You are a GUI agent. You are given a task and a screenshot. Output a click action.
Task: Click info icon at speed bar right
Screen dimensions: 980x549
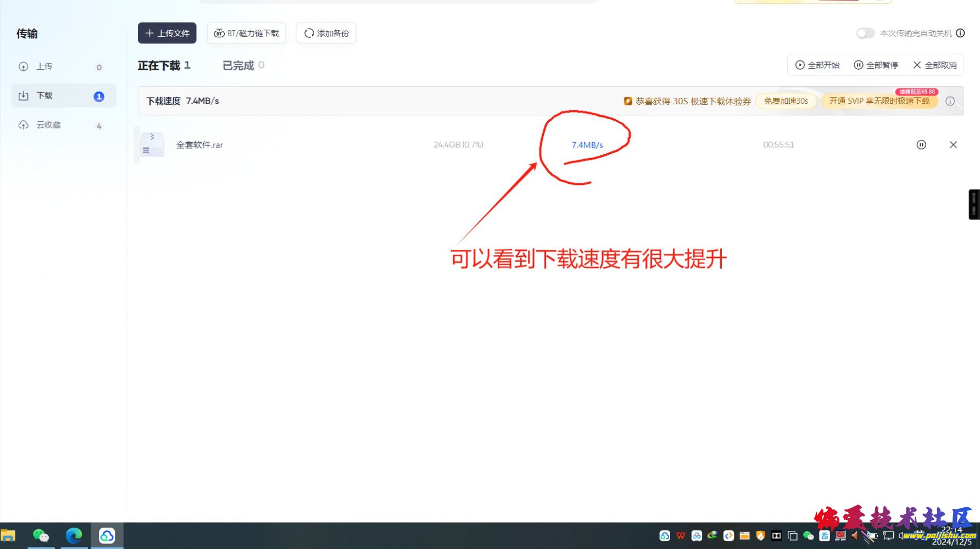pos(950,101)
